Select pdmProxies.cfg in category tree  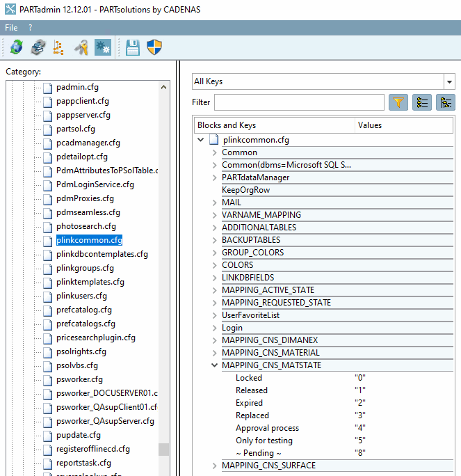pyautogui.click(x=85, y=198)
